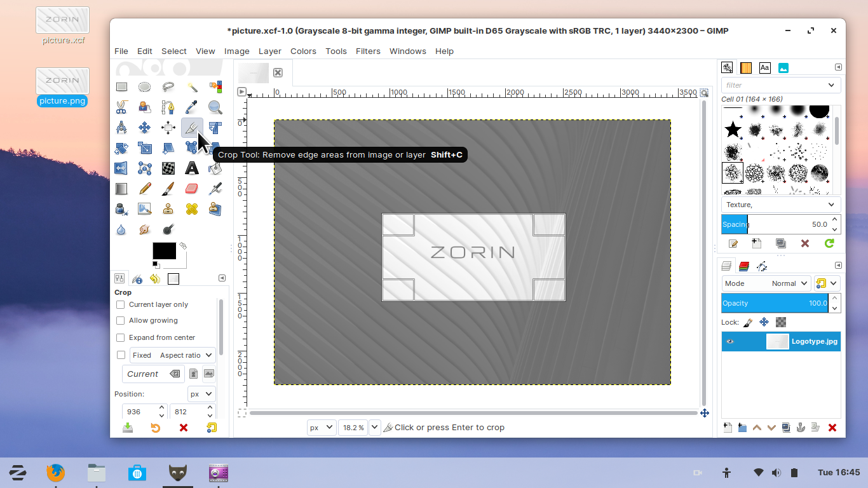Open the File menu
This screenshot has height=488, width=868.
121,51
